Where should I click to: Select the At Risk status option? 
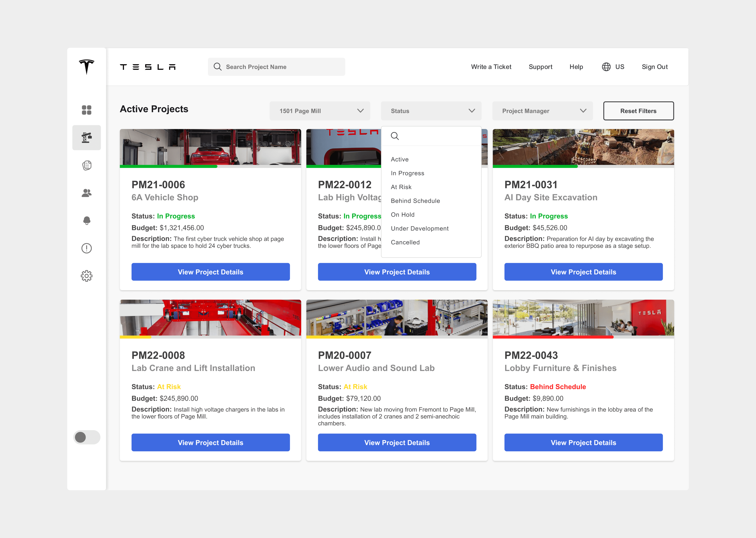tap(401, 187)
